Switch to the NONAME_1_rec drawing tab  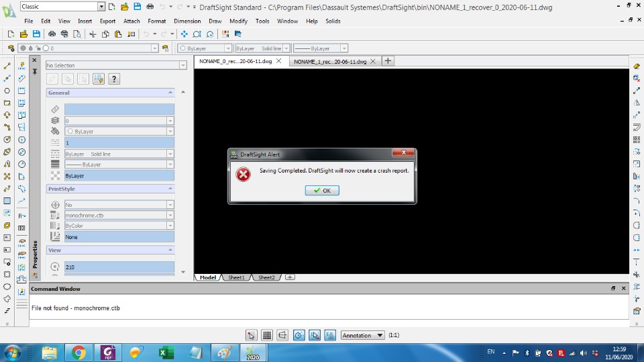[x=330, y=61]
